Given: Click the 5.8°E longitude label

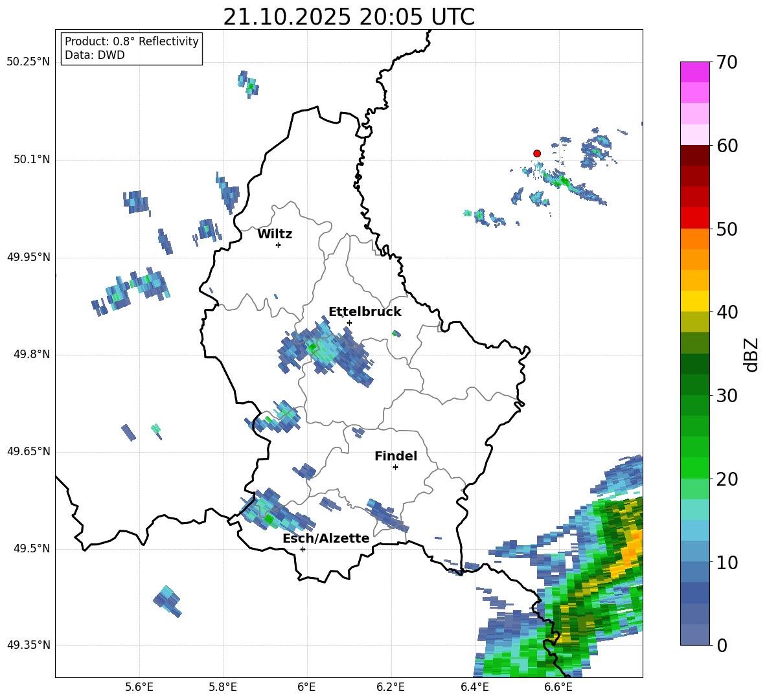Looking at the screenshot, I should (223, 687).
